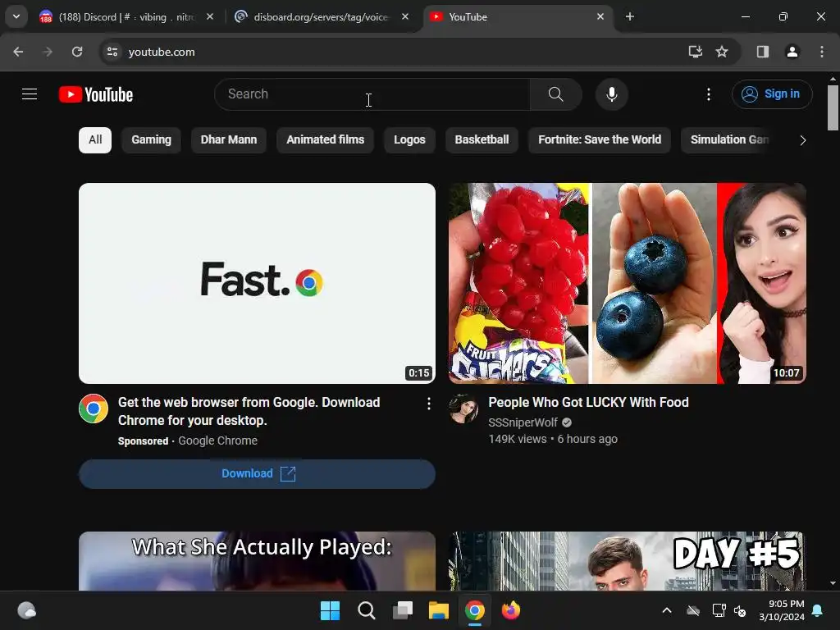Open the sponsored ad options menu
The image size is (840, 630).
428,404
